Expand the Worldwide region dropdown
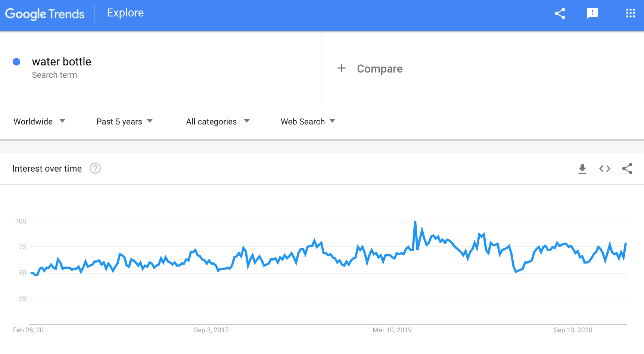The image size is (644, 354). 39,121
